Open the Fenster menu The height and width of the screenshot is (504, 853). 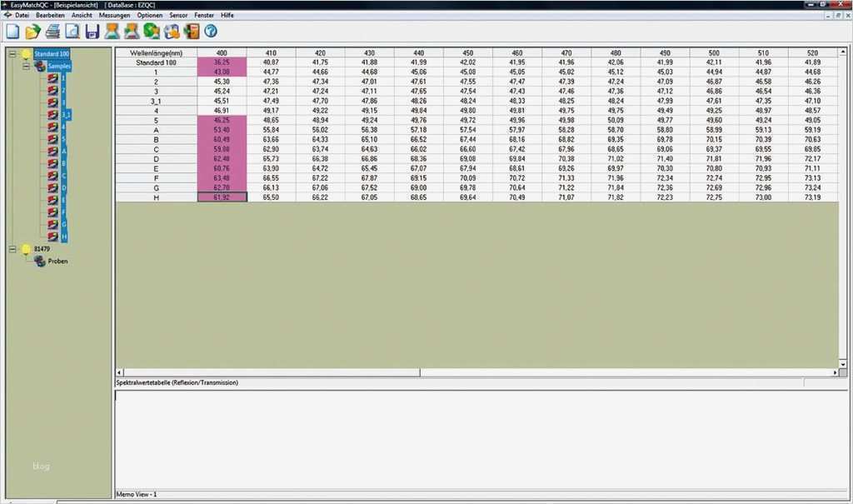coord(204,15)
